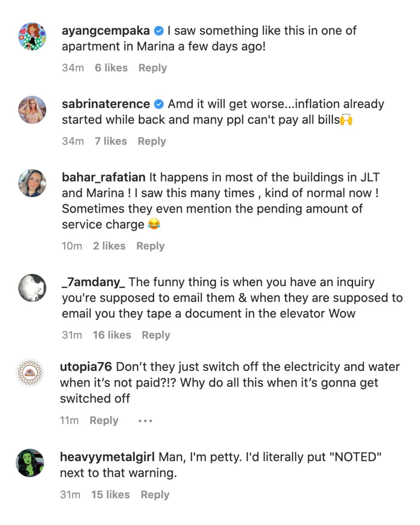This screenshot has width=420, height=525.
Task: Reply to utopia76's electricity comment
Action: 104,420
